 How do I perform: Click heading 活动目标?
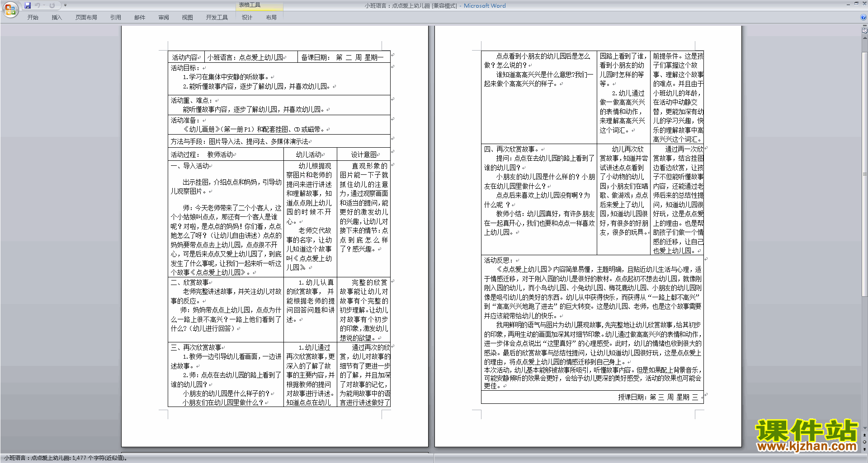click(x=185, y=68)
